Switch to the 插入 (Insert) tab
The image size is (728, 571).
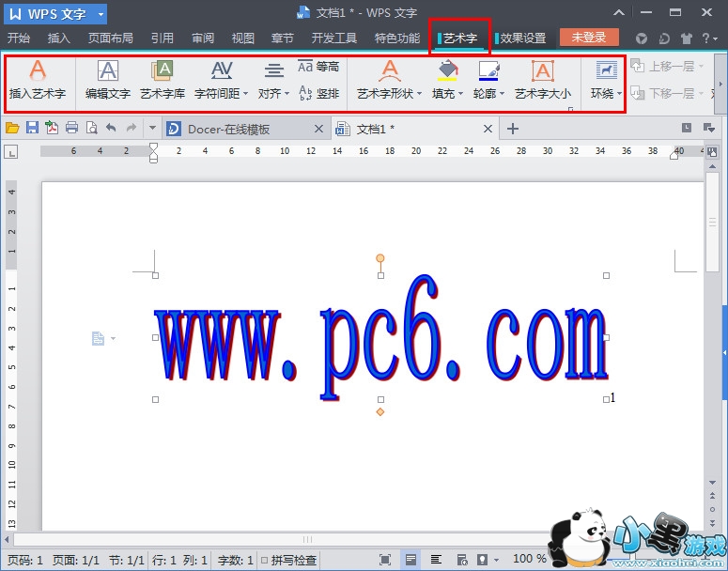tap(58, 38)
